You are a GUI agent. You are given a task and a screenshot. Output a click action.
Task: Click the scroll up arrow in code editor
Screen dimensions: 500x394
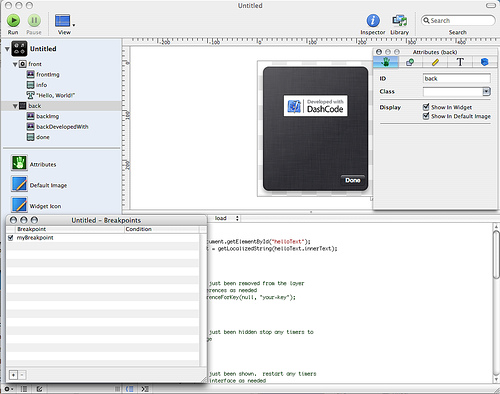point(496,227)
